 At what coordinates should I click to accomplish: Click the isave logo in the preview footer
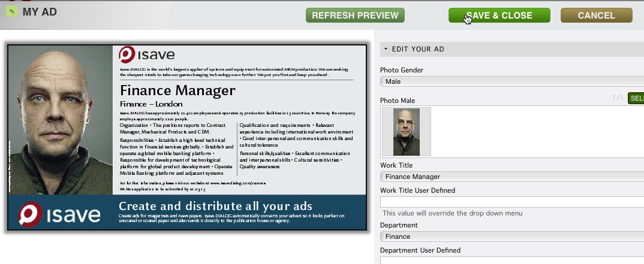[59, 214]
